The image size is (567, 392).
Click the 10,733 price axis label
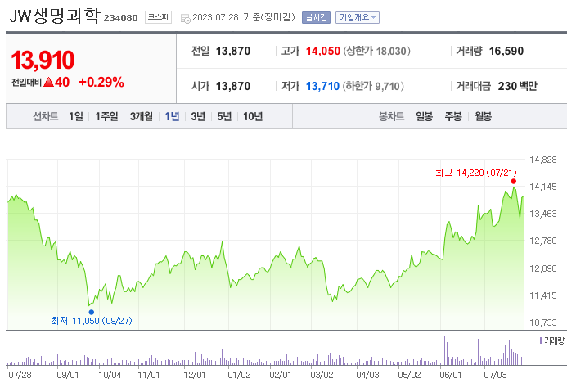click(x=542, y=322)
